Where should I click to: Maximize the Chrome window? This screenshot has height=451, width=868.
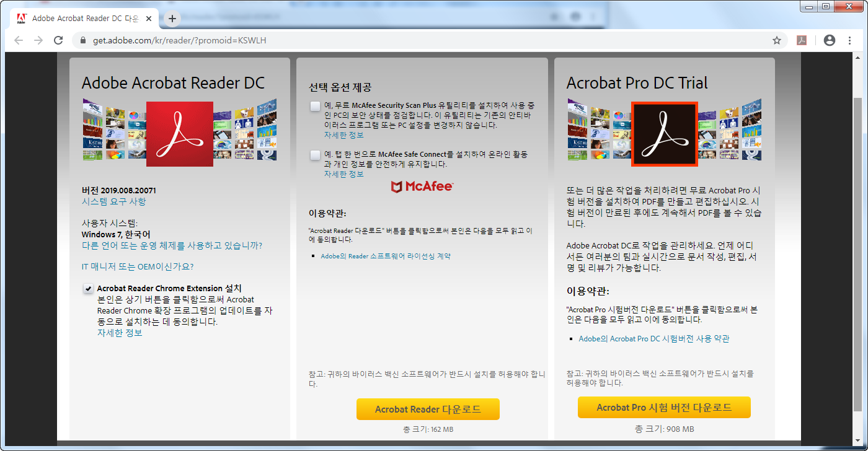click(x=825, y=6)
